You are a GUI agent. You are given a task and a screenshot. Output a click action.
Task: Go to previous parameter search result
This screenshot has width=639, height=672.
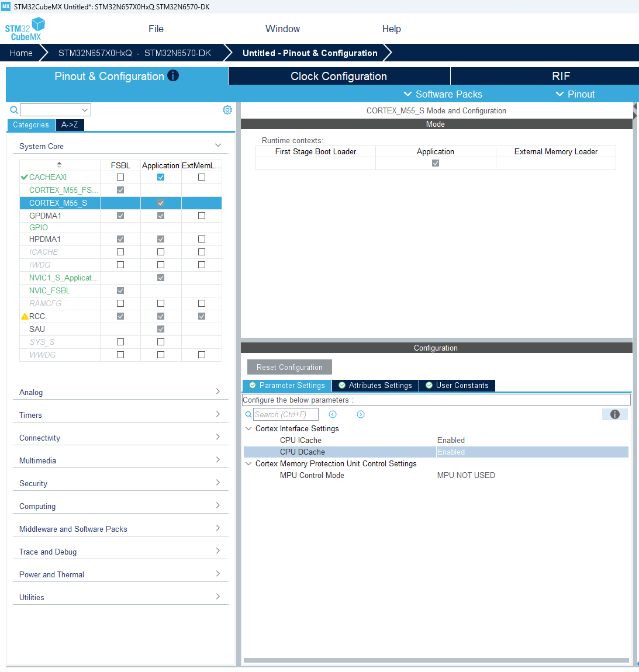(333, 414)
